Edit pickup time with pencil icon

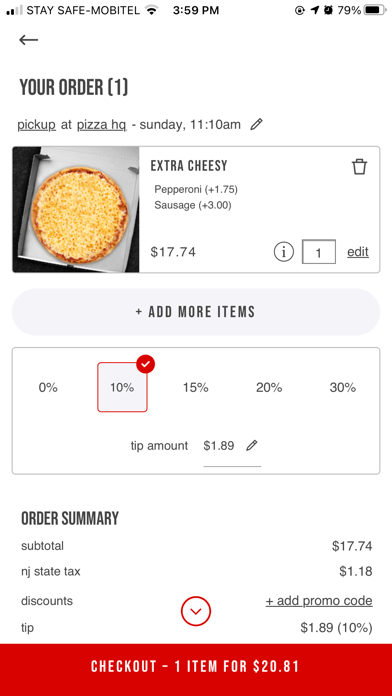[x=256, y=125]
